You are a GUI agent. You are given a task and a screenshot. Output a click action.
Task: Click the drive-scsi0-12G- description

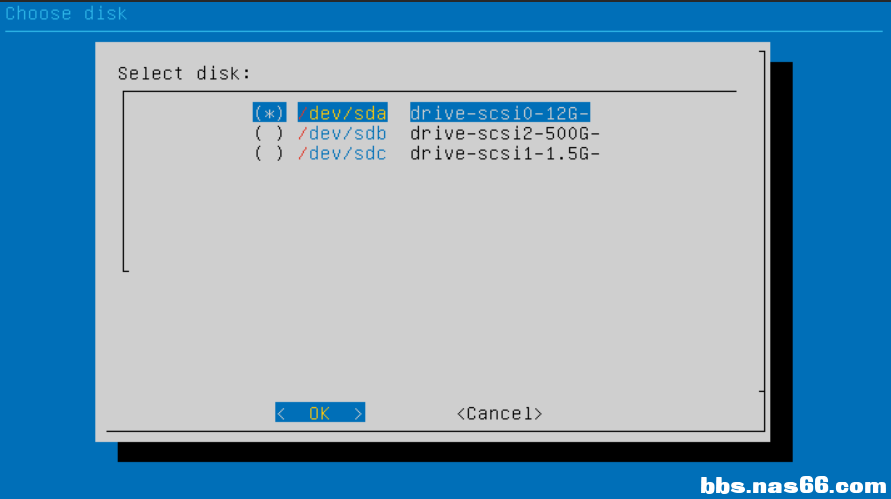click(499, 113)
